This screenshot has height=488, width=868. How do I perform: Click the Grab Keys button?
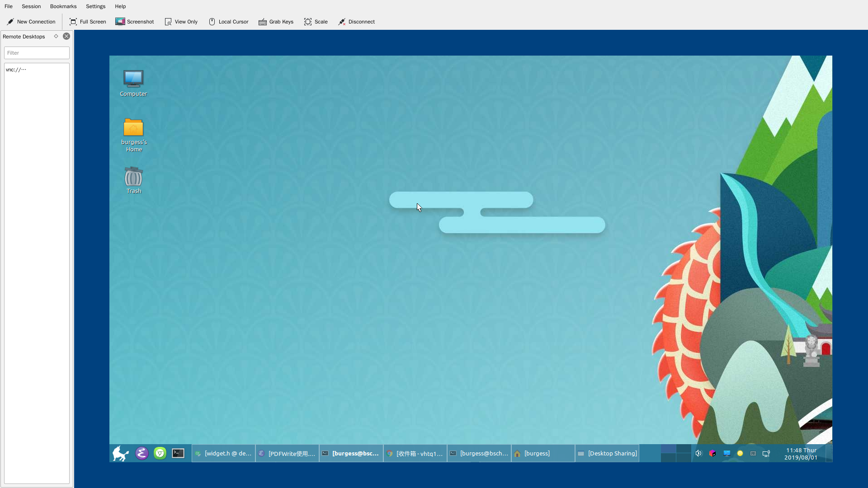276,21
